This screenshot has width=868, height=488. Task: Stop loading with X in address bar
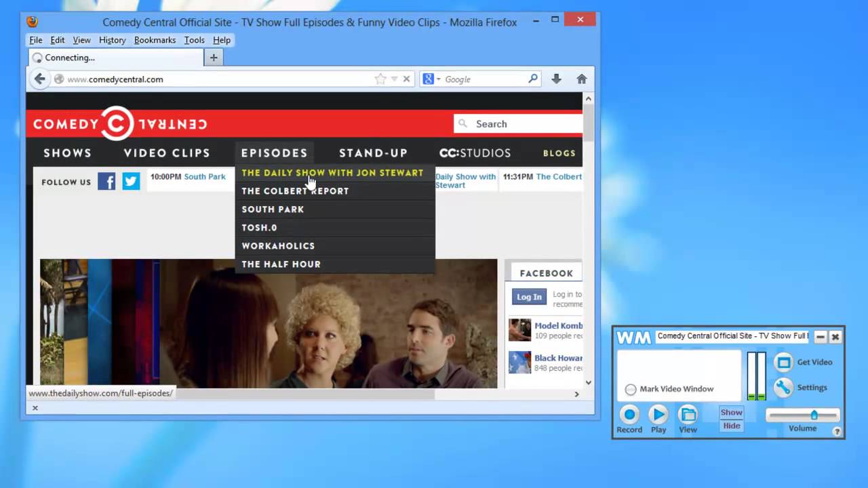tap(406, 79)
